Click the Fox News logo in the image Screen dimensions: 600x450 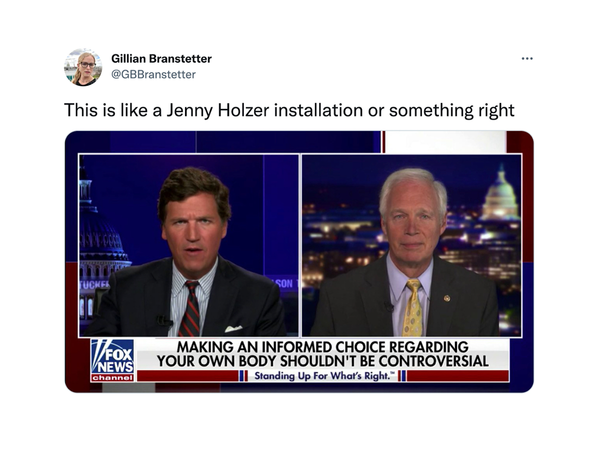click(x=112, y=356)
